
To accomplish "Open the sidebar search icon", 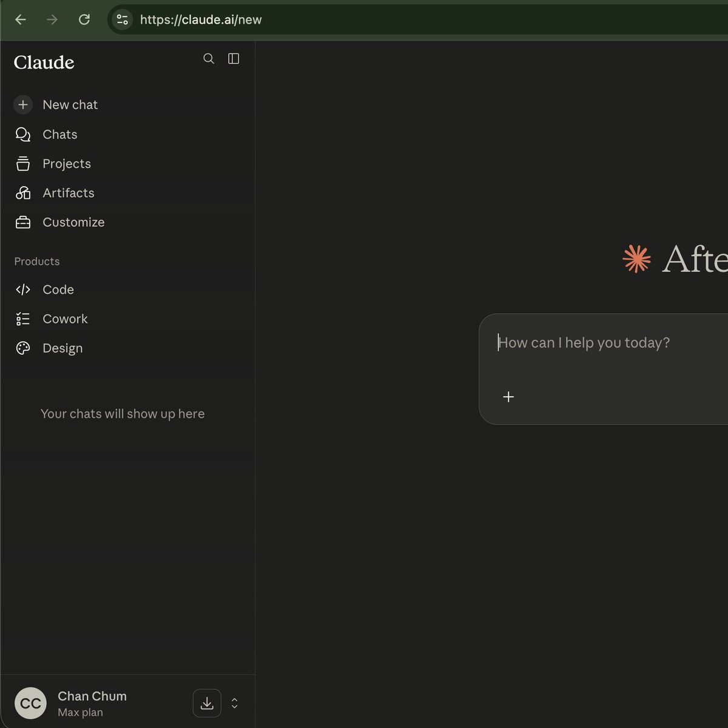I will (209, 58).
